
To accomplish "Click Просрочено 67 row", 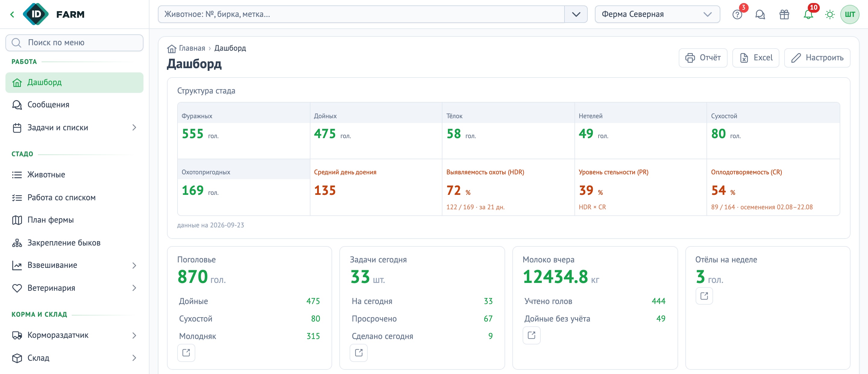I will (422, 319).
